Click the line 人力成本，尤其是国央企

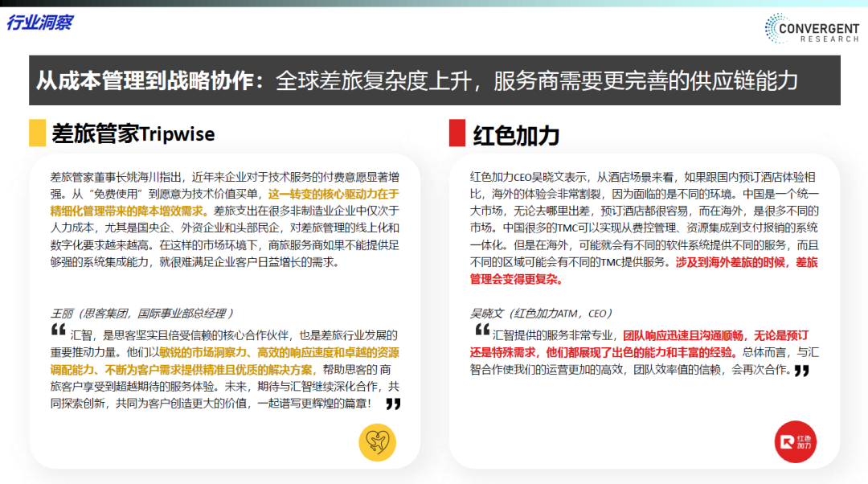[x=225, y=228]
